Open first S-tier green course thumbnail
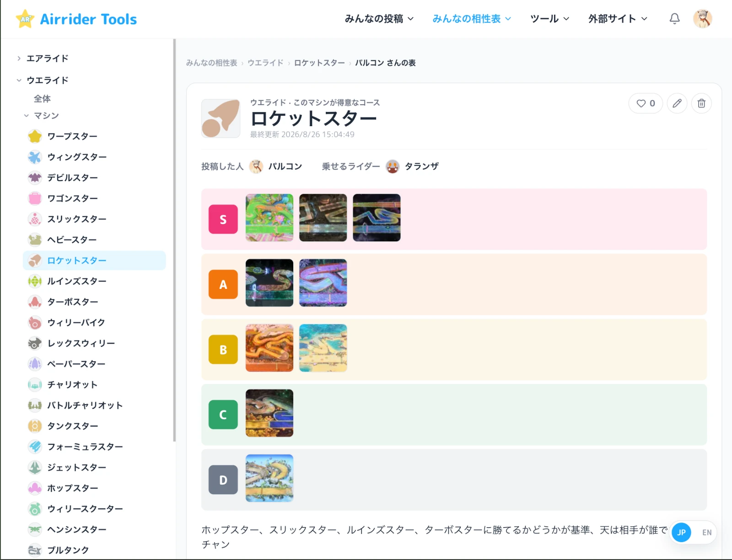The width and height of the screenshot is (732, 560). pyautogui.click(x=269, y=218)
